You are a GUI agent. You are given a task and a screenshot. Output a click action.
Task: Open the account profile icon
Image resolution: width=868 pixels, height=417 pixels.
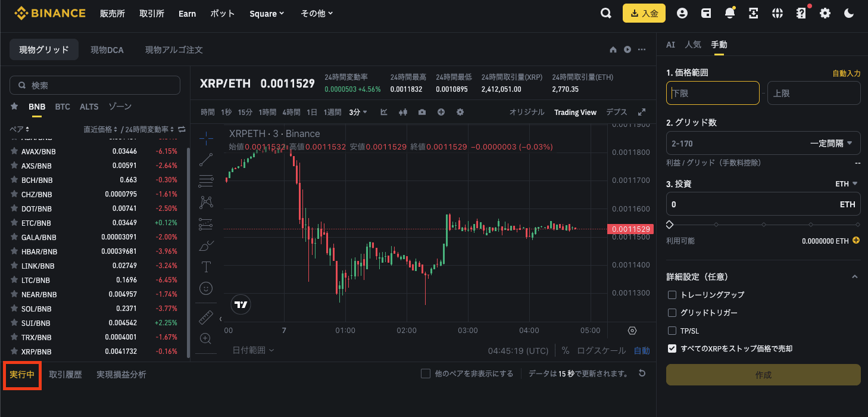click(682, 13)
